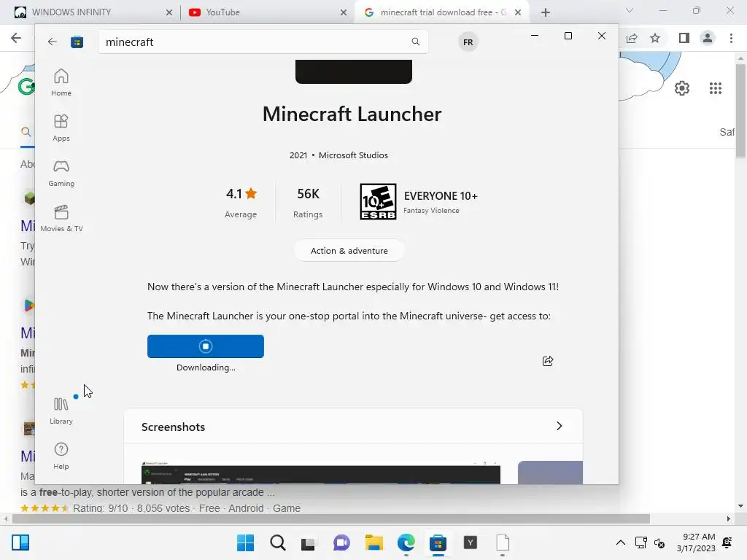Screen dimensions: 747x560
Task: Click the search magnifier in Store search box
Action: [x=415, y=42]
